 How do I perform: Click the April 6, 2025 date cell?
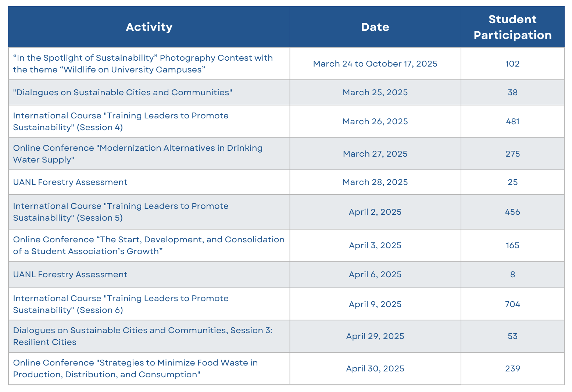click(375, 274)
